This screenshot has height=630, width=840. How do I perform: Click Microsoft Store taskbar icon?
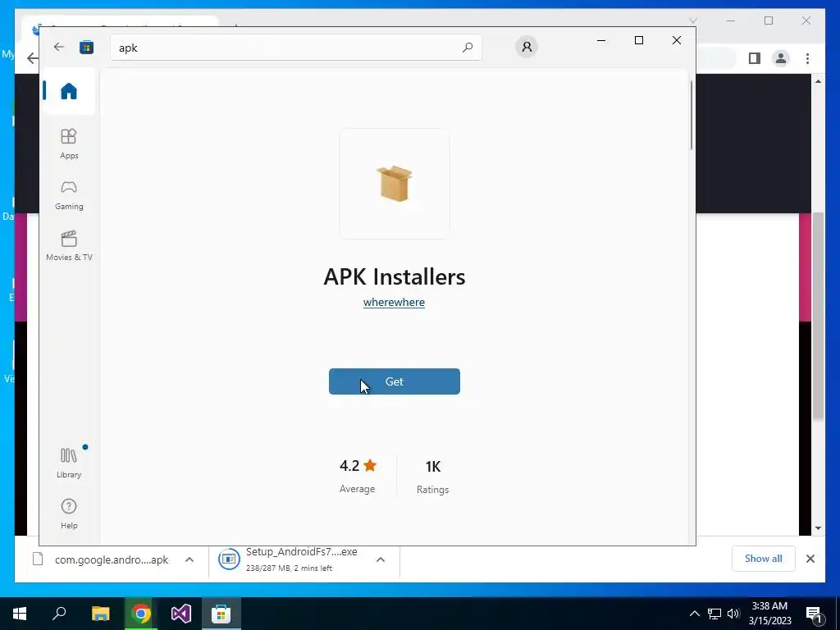[x=221, y=614]
